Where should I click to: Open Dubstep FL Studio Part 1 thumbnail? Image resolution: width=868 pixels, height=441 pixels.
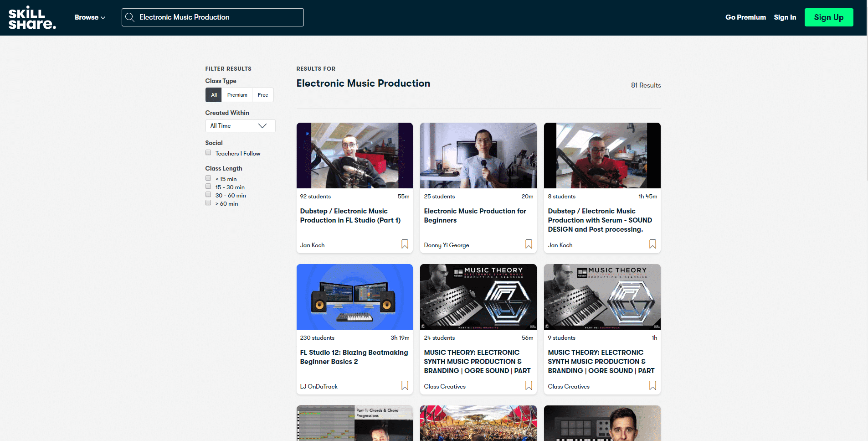point(354,156)
